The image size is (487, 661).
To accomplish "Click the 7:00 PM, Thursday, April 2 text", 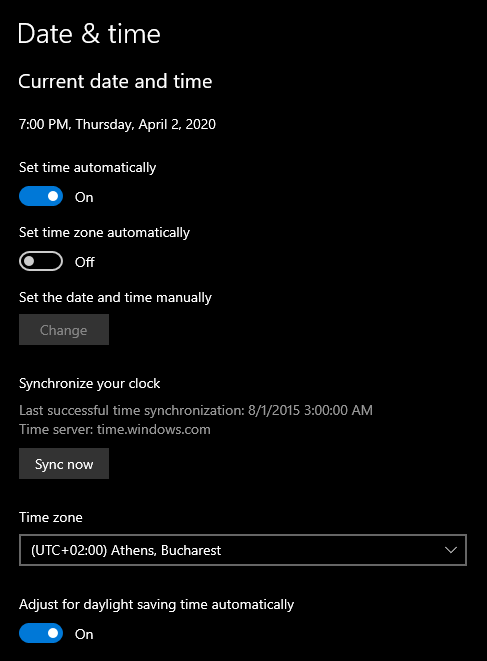I will coord(117,124).
